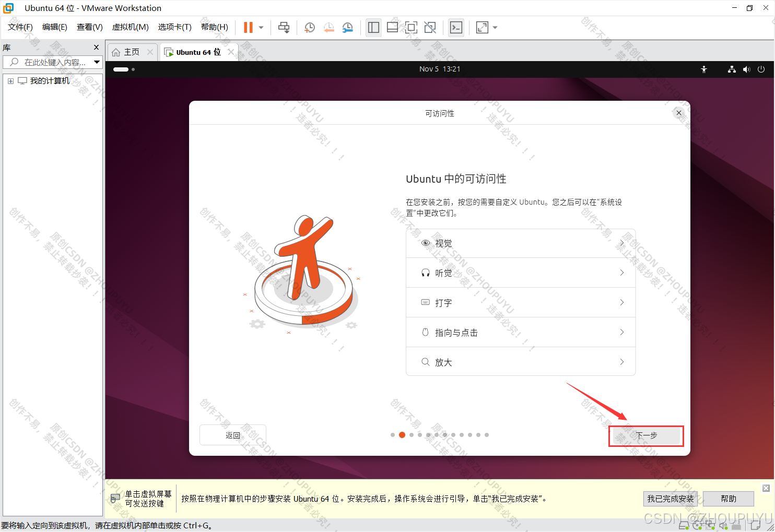Viewport: 775px width, 532px height.
Task: Open the 视觉 accessibility options
Action: 521,243
